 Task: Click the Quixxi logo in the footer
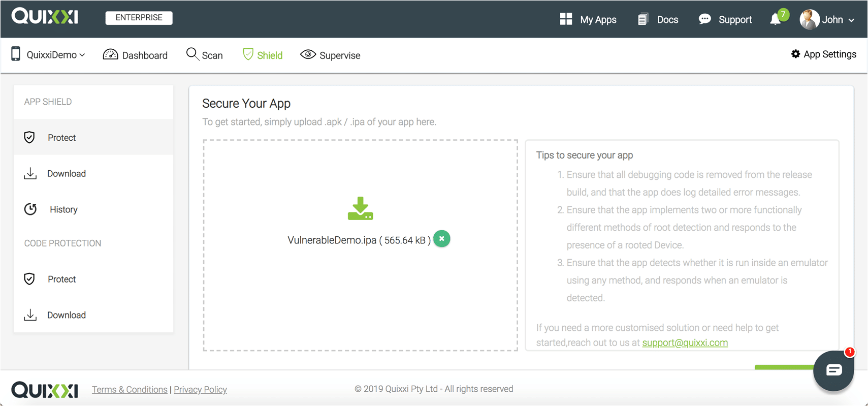tap(45, 390)
